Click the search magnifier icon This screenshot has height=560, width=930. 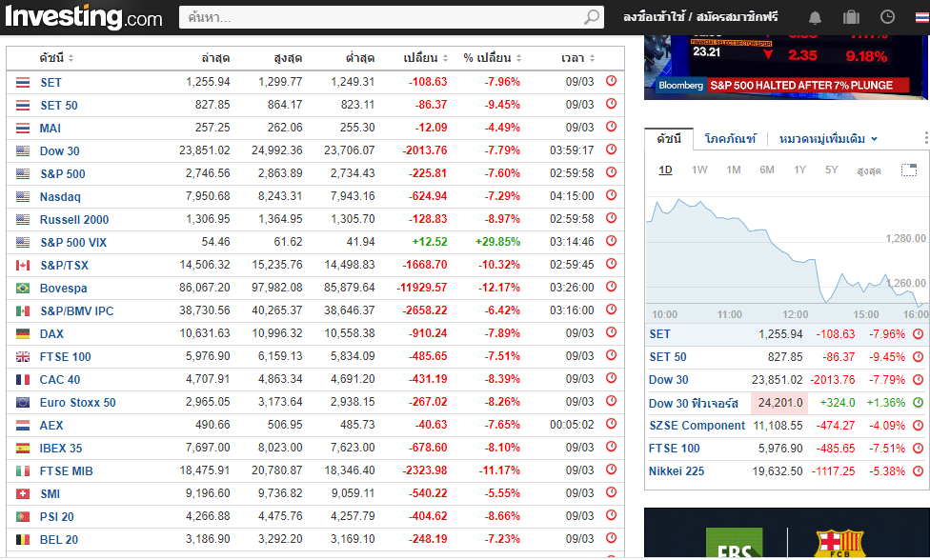pyautogui.click(x=592, y=17)
